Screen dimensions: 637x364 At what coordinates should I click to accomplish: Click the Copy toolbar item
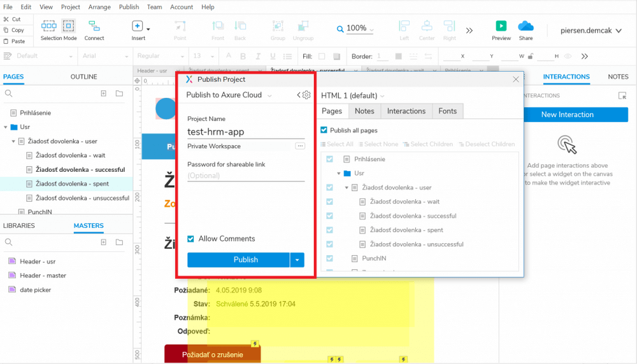click(x=13, y=30)
